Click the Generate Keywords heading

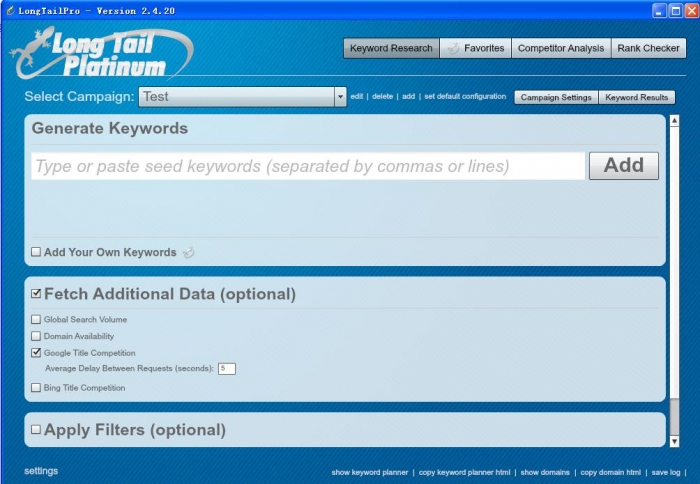(x=110, y=129)
